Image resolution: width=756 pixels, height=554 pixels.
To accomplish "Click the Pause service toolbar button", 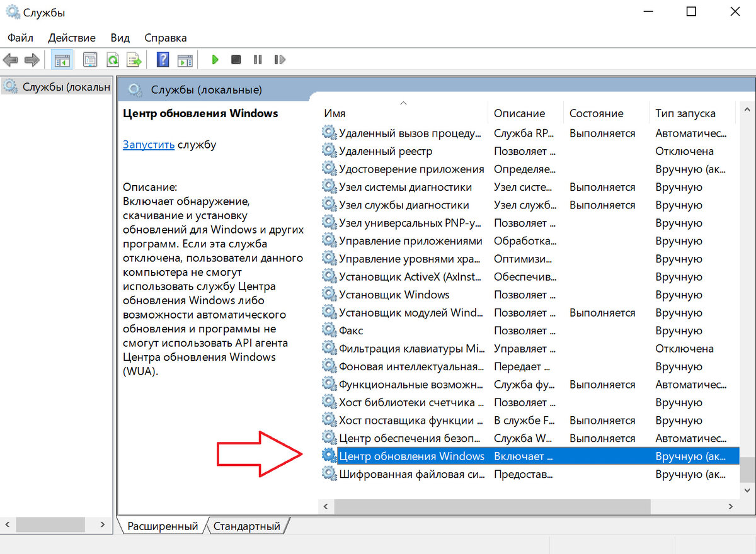I will pos(258,60).
